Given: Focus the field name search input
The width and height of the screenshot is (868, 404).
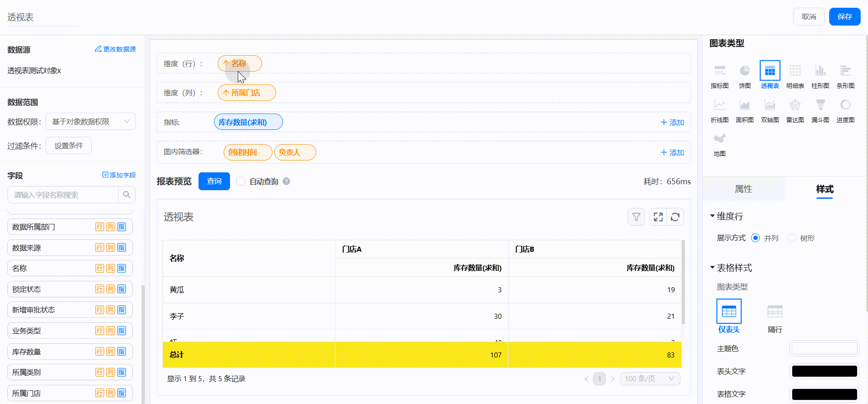Looking at the screenshot, I should (63, 195).
